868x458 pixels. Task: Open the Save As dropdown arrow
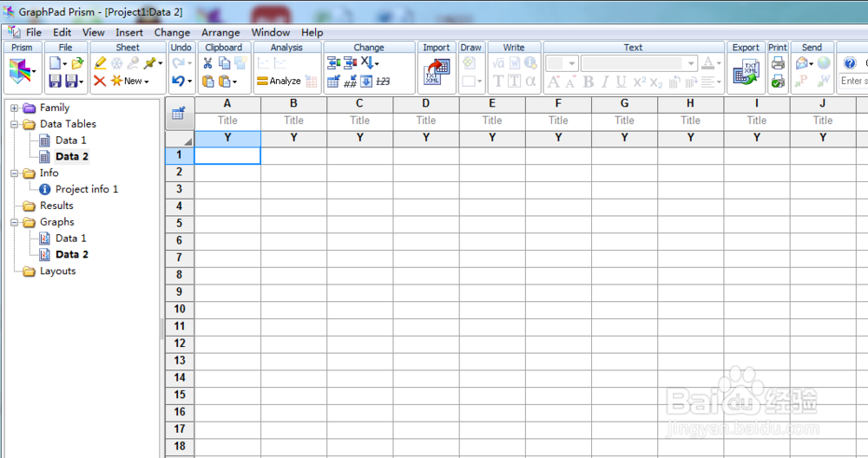[82, 82]
